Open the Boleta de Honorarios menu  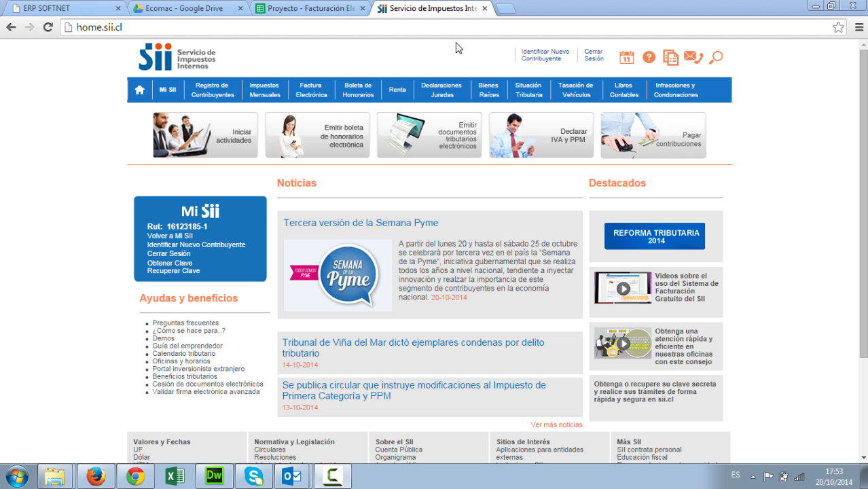tap(358, 90)
